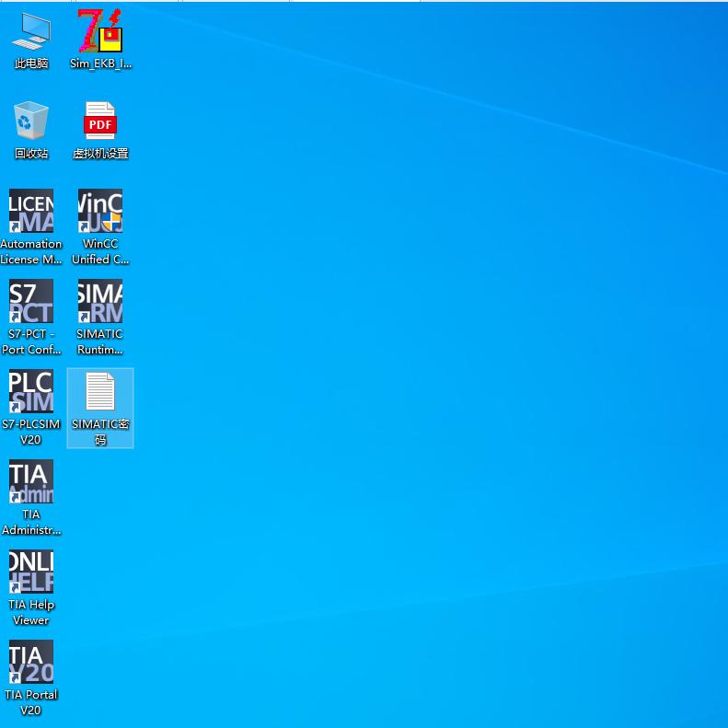Click the 'TIA Portal V20' label text

pos(31,702)
